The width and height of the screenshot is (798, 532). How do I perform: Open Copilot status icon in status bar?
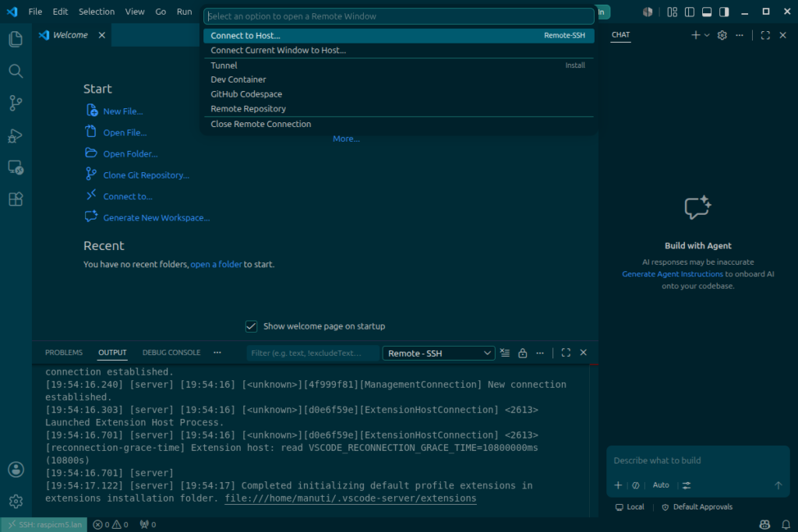pos(764,525)
